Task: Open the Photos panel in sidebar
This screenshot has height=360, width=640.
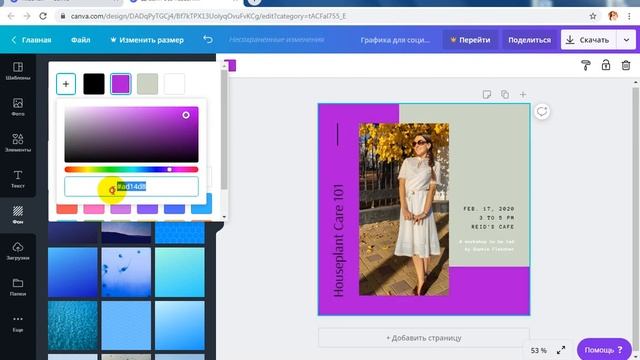Action: tap(18, 107)
